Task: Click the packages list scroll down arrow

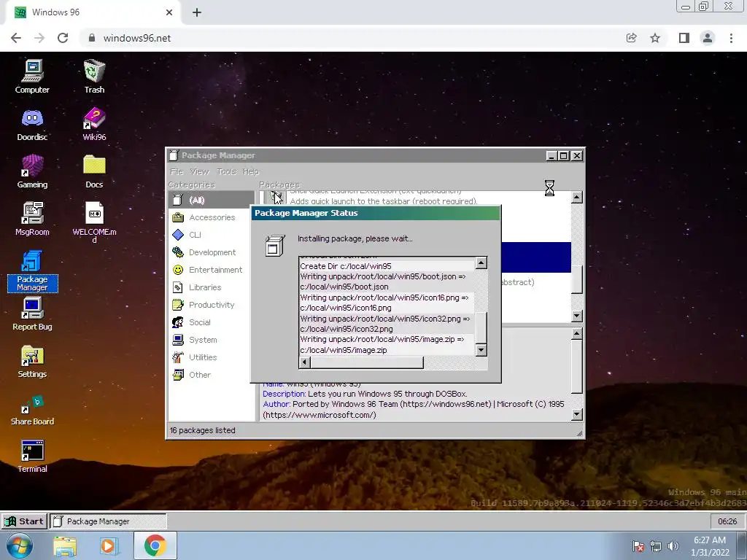Action: coord(577,316)
